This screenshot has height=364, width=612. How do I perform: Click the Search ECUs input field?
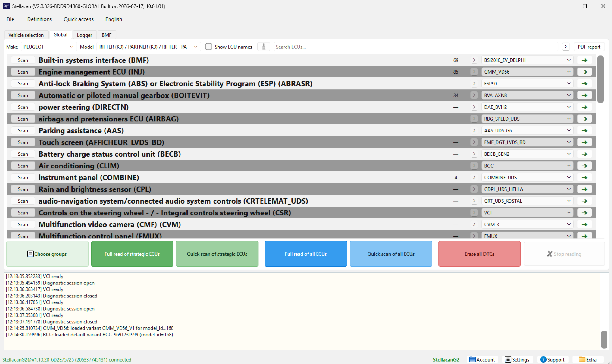(x=416, y=47)
